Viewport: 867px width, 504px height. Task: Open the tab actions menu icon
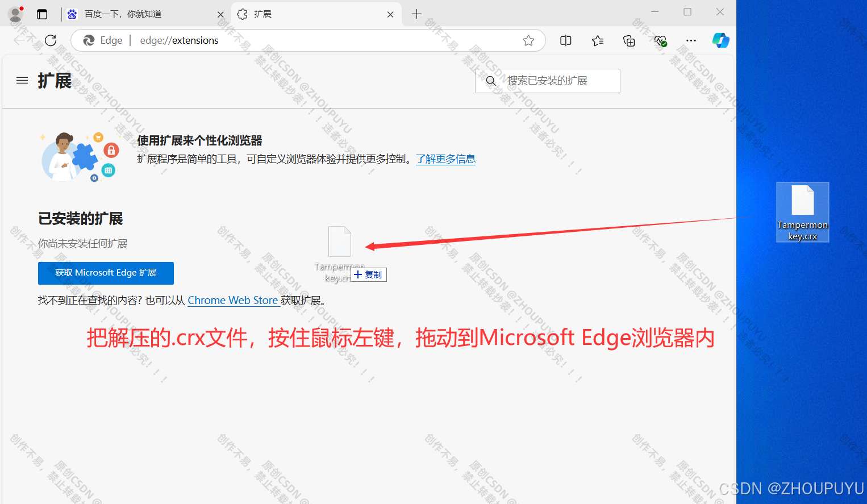[42, 14]
